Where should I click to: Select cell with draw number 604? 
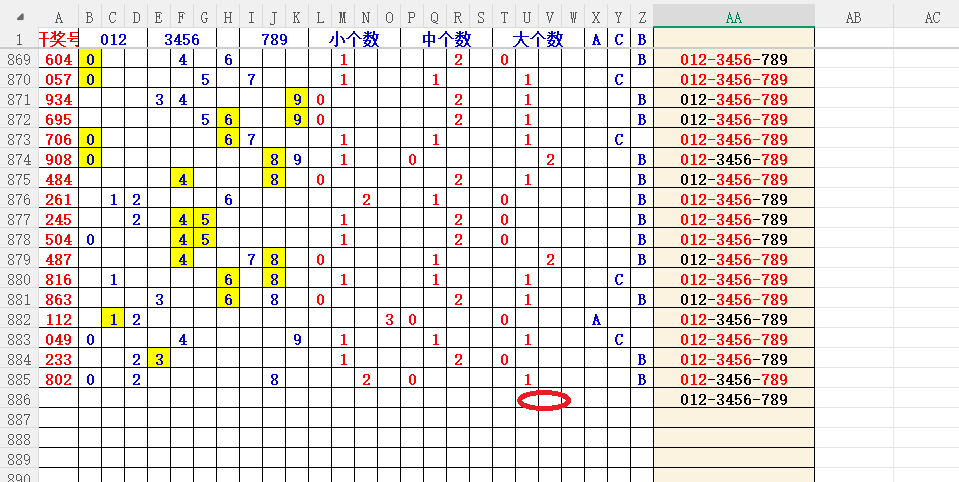coord(59,59)
